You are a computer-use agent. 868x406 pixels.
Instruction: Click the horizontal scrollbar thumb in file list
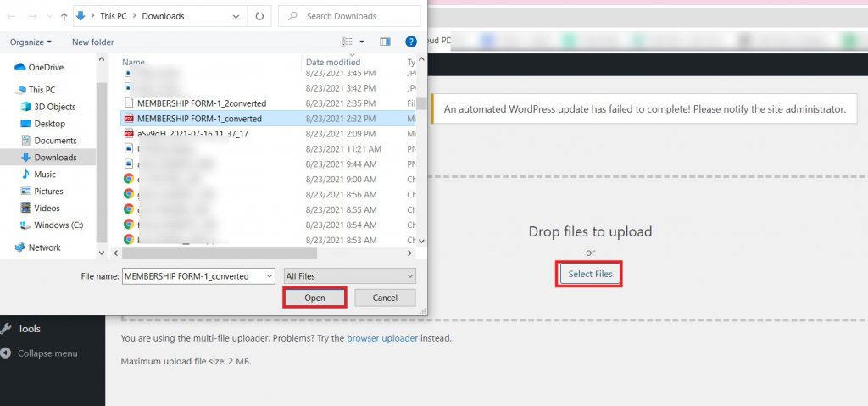click(220, 253)
